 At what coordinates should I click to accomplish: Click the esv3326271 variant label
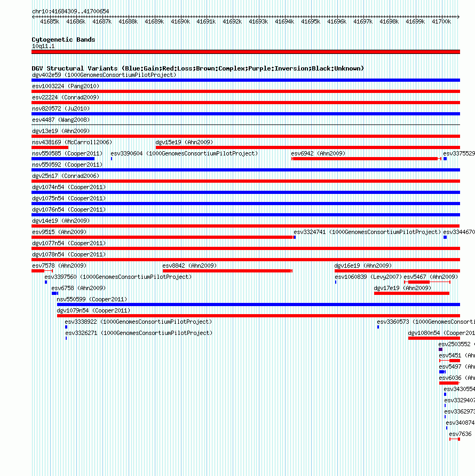pyautogui.click(x=139, y=333)
